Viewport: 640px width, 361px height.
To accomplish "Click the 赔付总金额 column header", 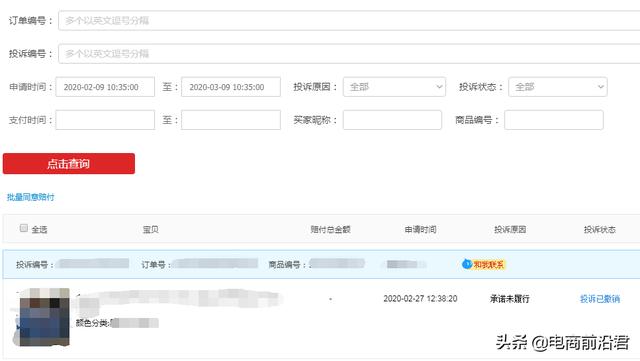I will point(330,230).
